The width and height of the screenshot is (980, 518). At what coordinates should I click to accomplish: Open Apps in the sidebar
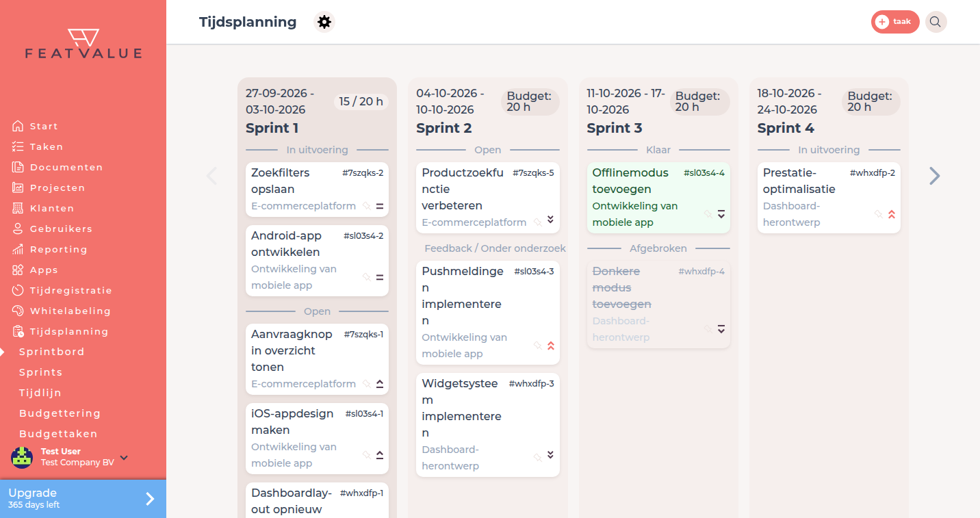click(x=44, y=270)
